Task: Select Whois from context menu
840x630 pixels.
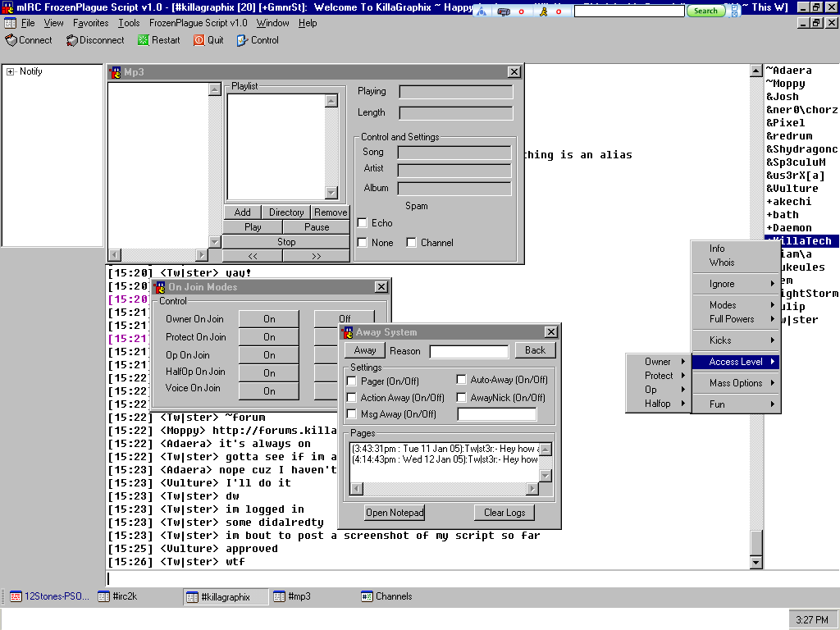Action: pos(736,262)
